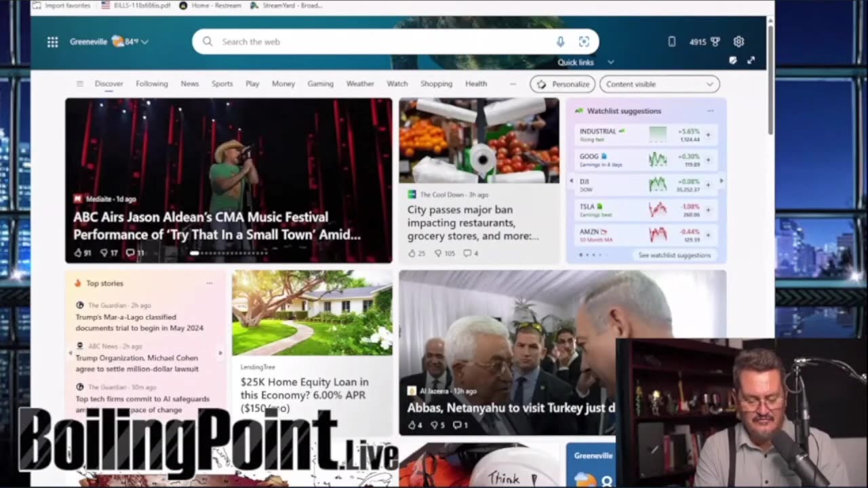The width and height of the screenshot is (868, 488).
Task: Switch to the Sports feed tab
Action: (222, 84)
